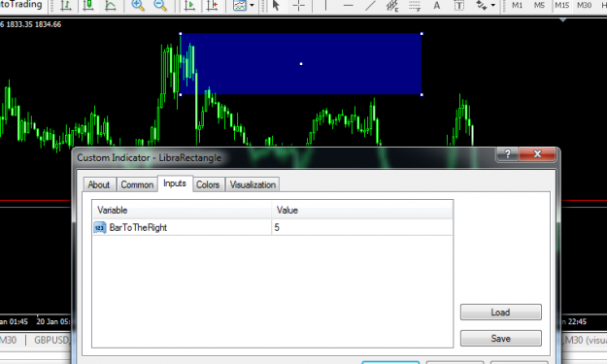This screenshot has height=364, width=607.
Task: Switch to M30 timeframe
Action: [584, 6]
